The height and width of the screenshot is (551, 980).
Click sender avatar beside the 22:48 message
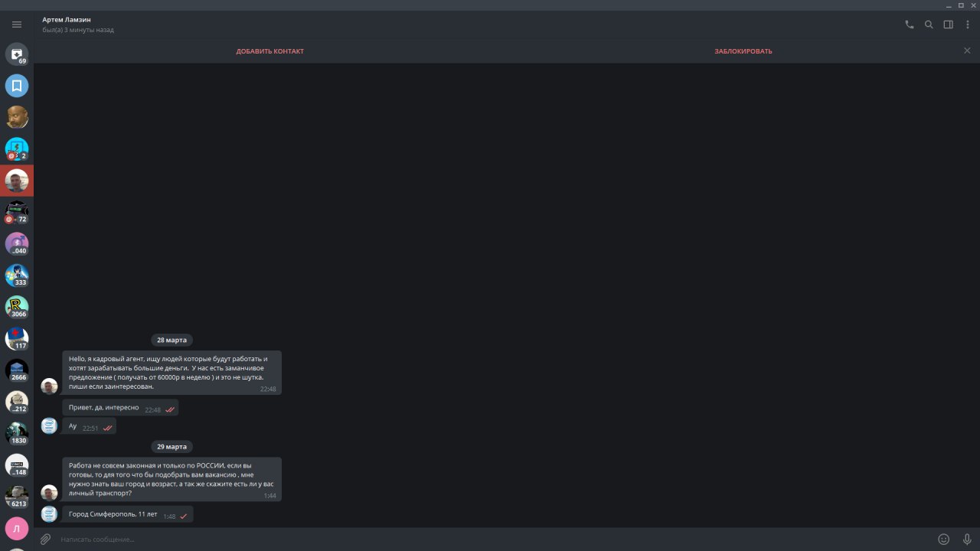pyautogui.click(x=49, y=386)
